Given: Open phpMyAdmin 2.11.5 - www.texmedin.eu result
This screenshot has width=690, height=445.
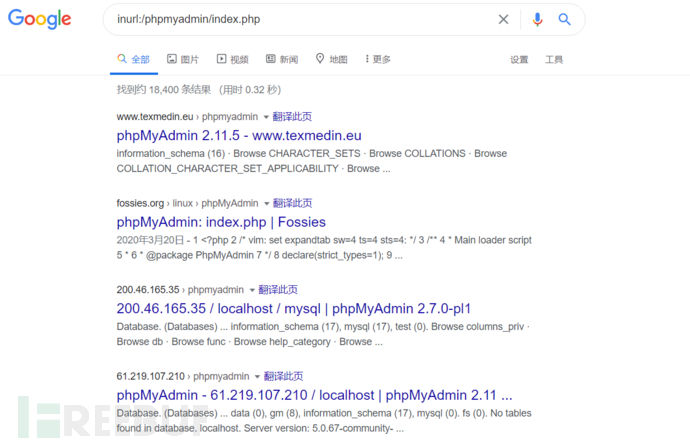Looking at the screenshot, I should (239, 136).
